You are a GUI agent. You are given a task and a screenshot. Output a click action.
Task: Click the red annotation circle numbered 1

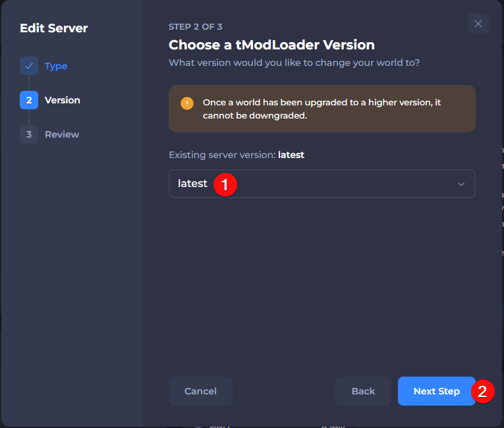tap(225, 184)
